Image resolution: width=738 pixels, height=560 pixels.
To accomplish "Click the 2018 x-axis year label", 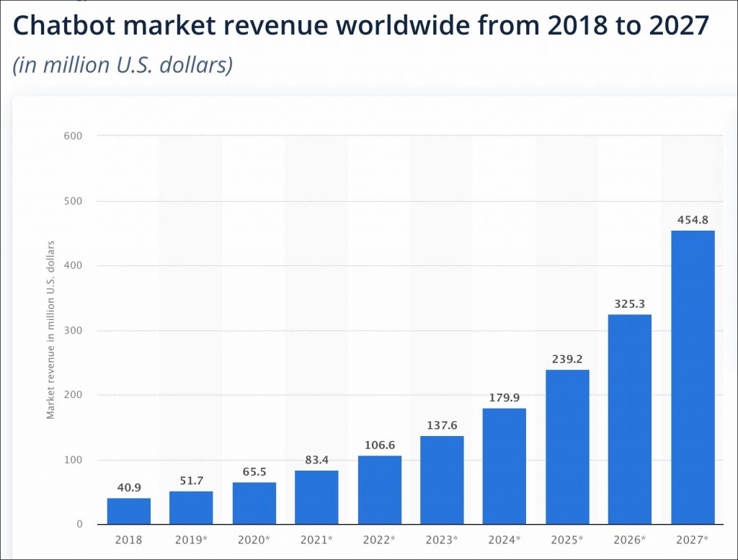I will (x=128, y=539).
